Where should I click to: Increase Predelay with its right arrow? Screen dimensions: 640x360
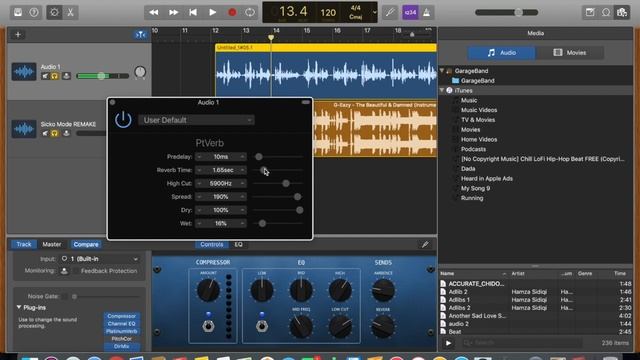click(x=242, y=157)
